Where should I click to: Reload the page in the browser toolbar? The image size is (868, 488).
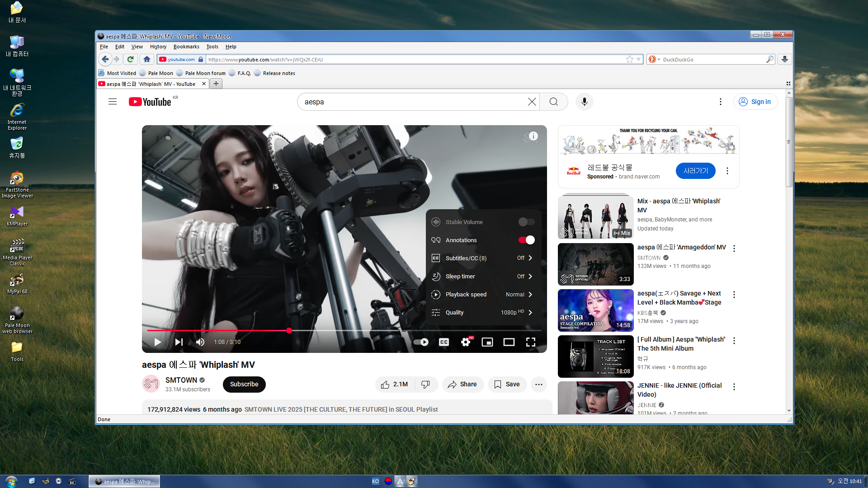pyautogui.click(x=130, y=59)
